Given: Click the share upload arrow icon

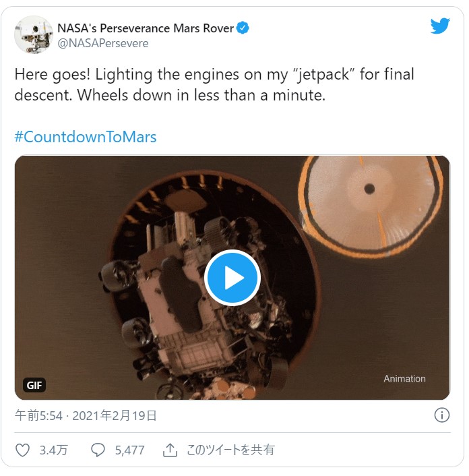Looking at the screenshot, I should [170, 450].
